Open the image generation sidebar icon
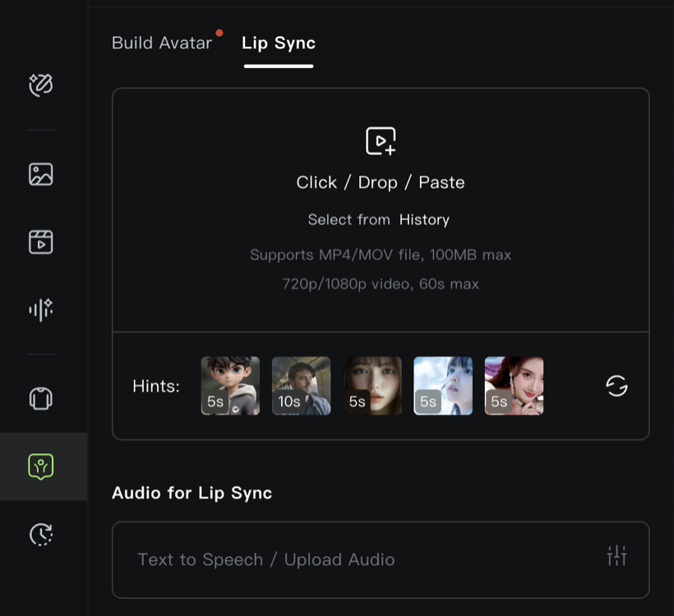The width and height of the screenshot is (674, 616). coord(40,174)
